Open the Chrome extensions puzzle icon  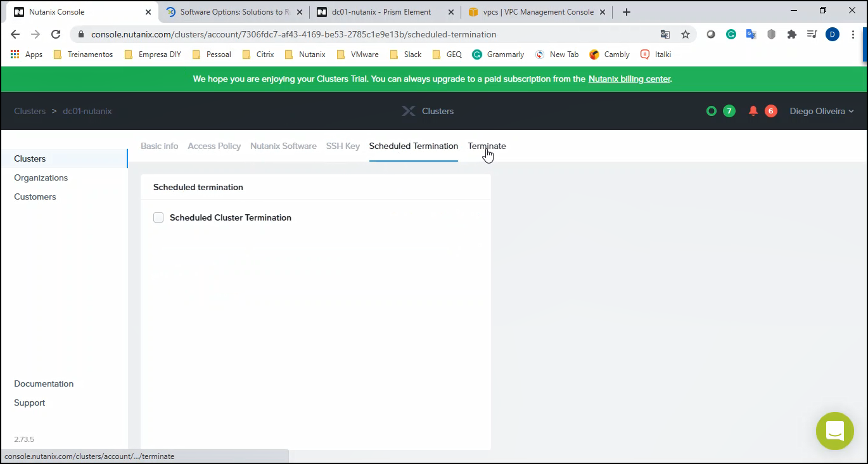tap(791, 34)
